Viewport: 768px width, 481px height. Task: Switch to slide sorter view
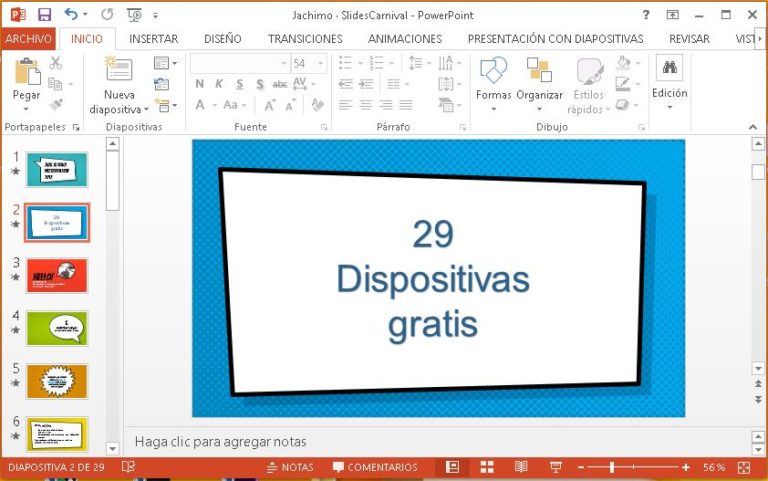click(x=487, y=467)
